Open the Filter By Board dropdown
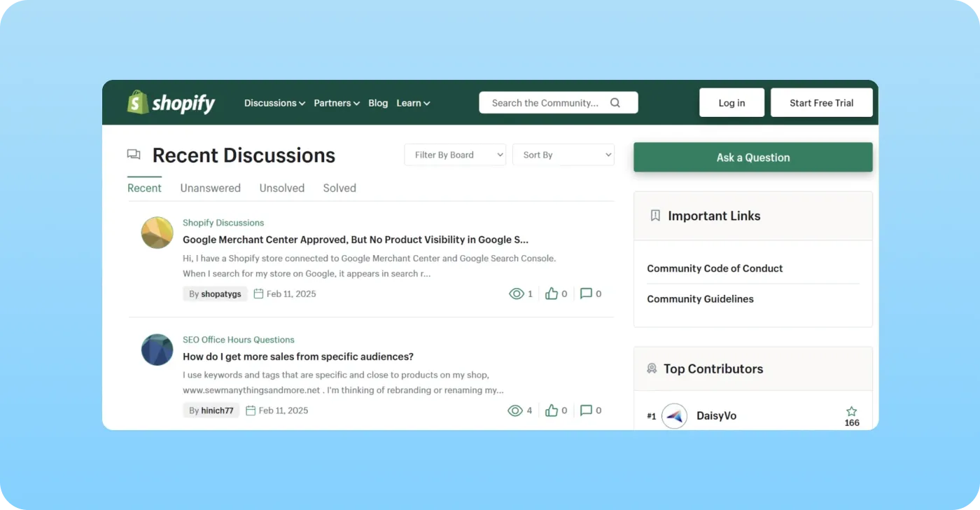Image resolution: width=980 pixels, height=510 pixels. (455, 155)
